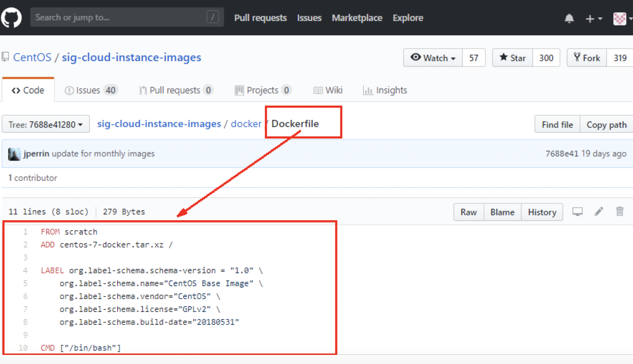This screenshot has width=633, height=364.
Task: Open file in GitHub Desktop monitor icon
Action: pyautogui.click(x=578, y=212)
